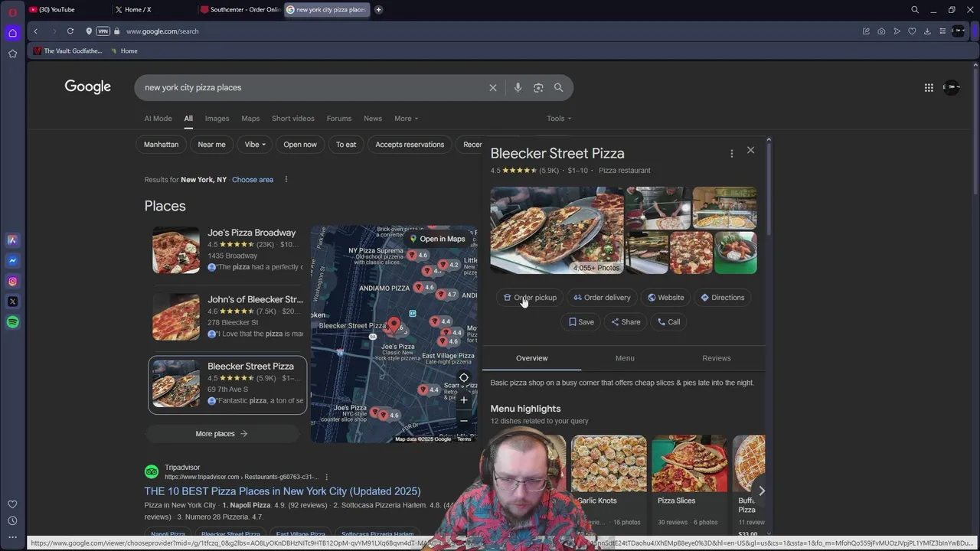Open Google apps grid icon
Viewport: 980px width, 551px height.
pos(929,87)
